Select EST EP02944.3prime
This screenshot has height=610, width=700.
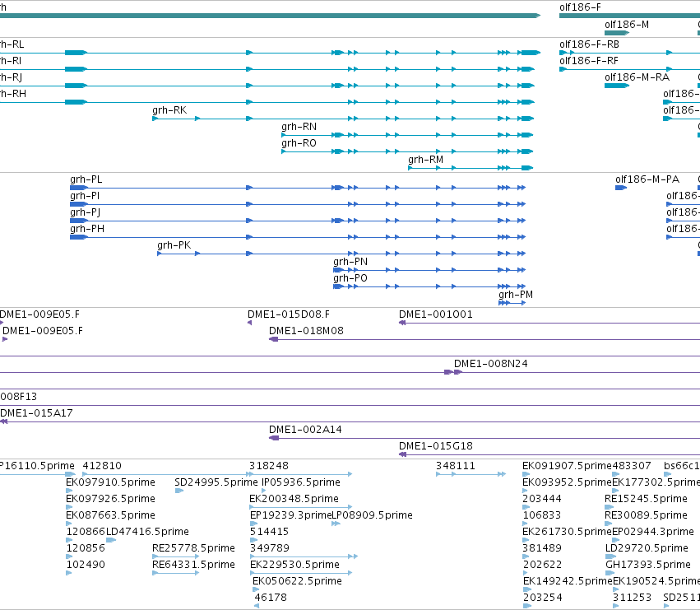[653, 532]
